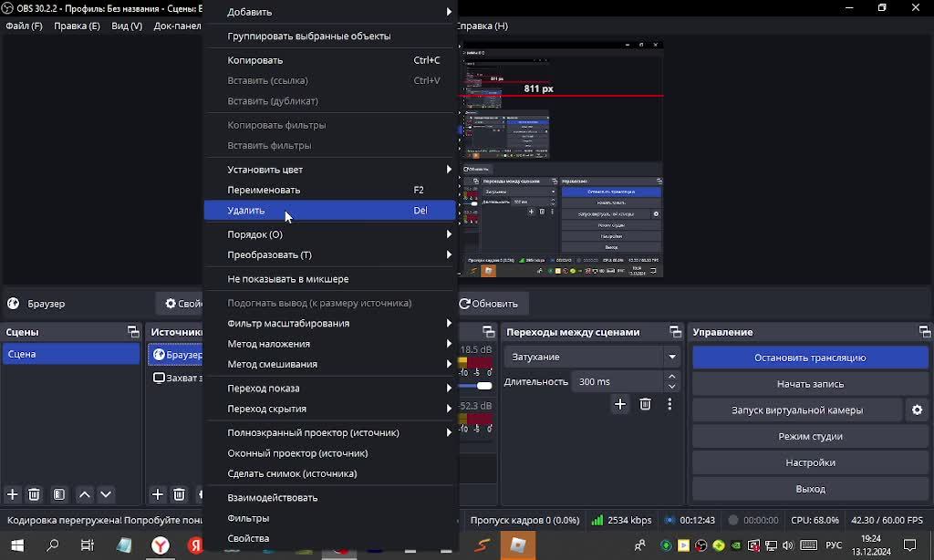Image resolution: width=934 pixels, height=560 pixels.
Task: Expand Полноэкранный проектор (источник) submenu
Action: pyautogui.click(x=329, y=433)
